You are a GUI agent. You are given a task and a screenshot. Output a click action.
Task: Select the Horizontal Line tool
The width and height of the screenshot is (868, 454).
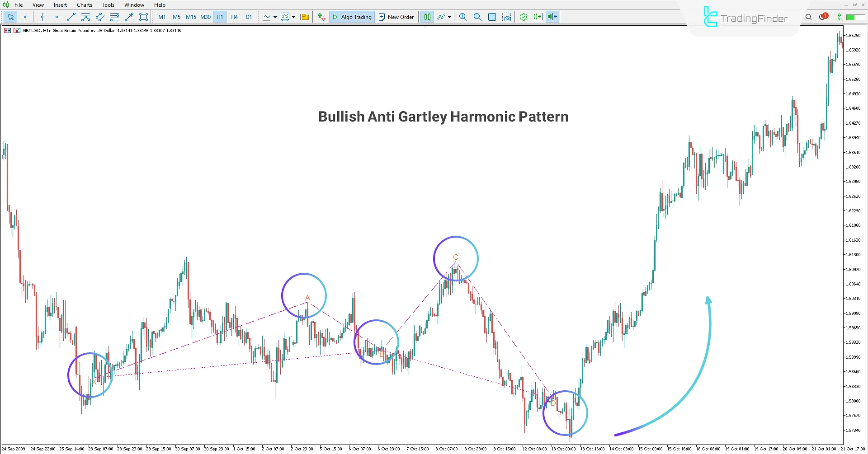56,17
